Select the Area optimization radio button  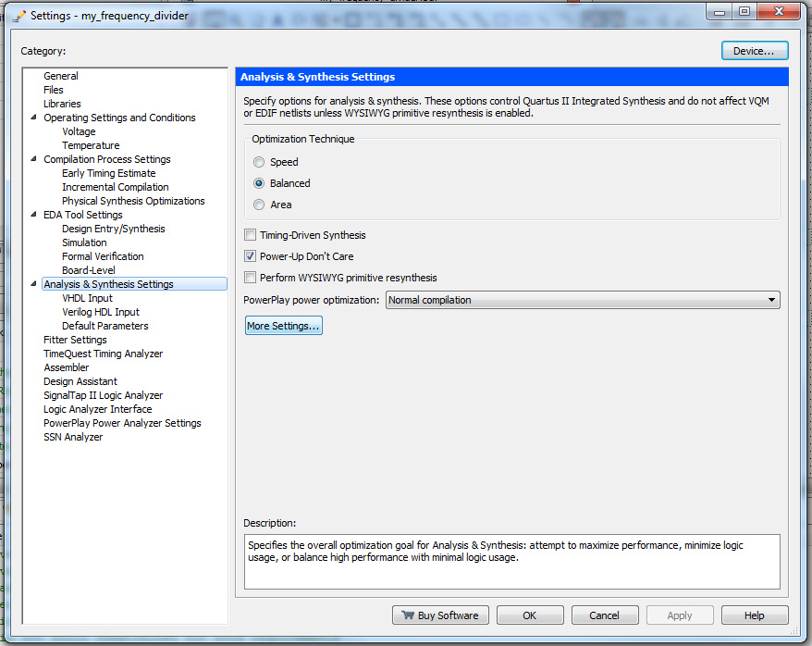259,205
